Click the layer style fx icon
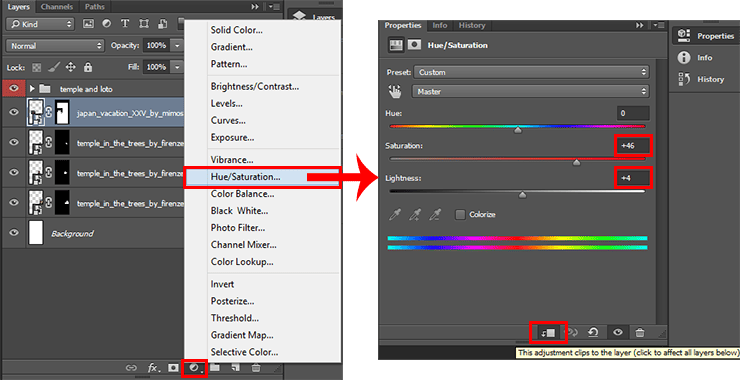740x380 pixels. (x=153, y=368)
